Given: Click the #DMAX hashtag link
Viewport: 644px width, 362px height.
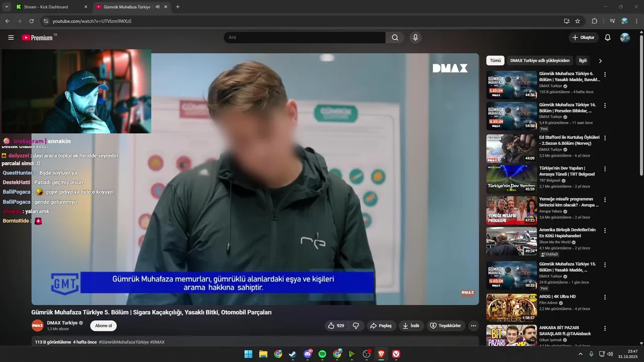Looking at the screenshot, I should pyautogui.click(x=157, y=342).
